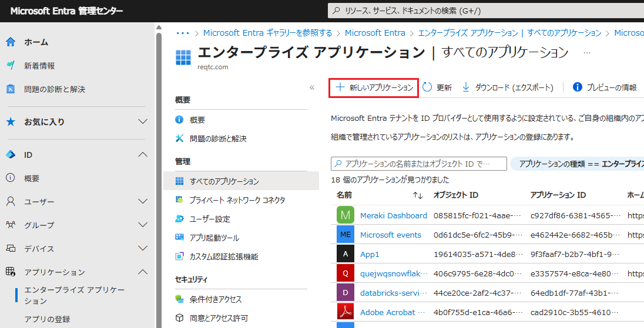Click 問題の診断と解決 icon in left sidebar
Image resolution: width=644 pixels, height=328 pixels.
11,89
